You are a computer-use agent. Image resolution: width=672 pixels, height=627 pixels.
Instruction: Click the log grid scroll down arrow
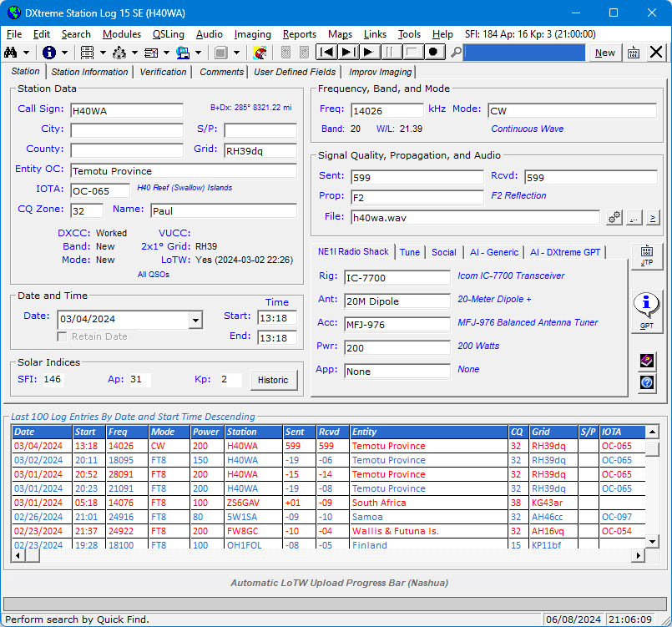pyautogui.click(x=652, y=541)
